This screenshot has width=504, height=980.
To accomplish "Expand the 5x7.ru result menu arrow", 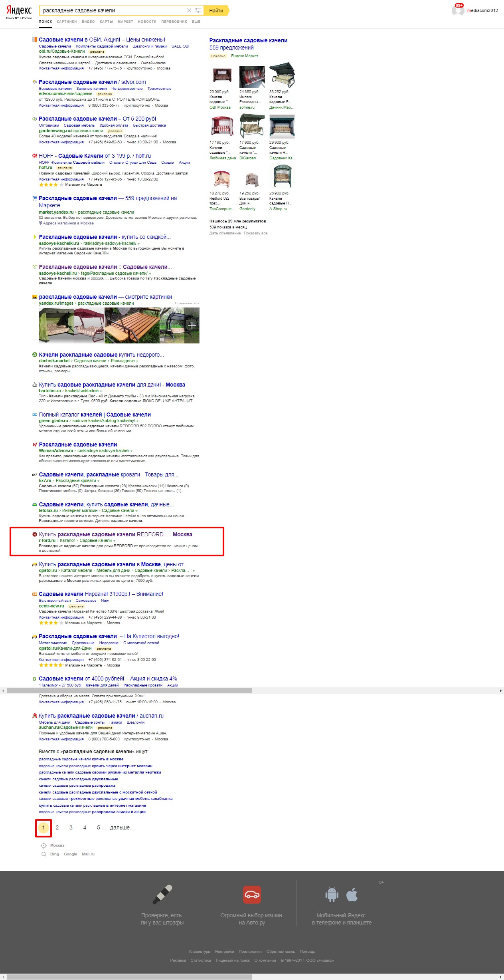I will point(98,481).
